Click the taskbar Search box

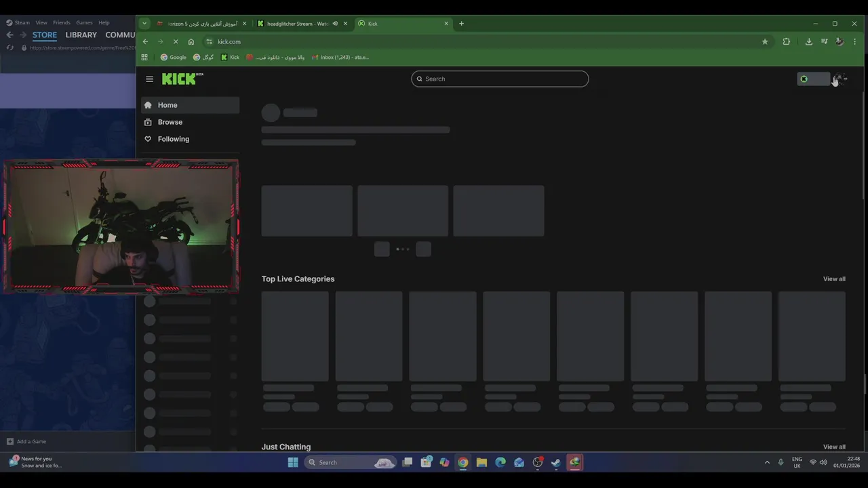click(349, 462)
